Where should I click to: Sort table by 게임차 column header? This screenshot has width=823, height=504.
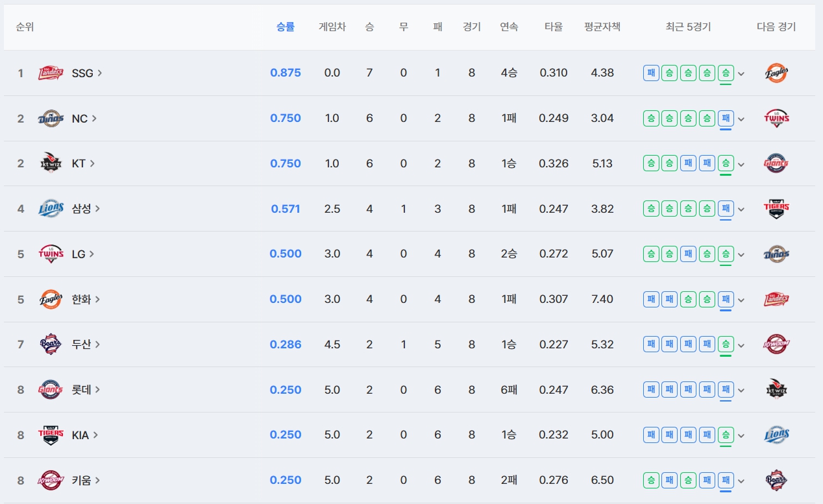[332, 27]
